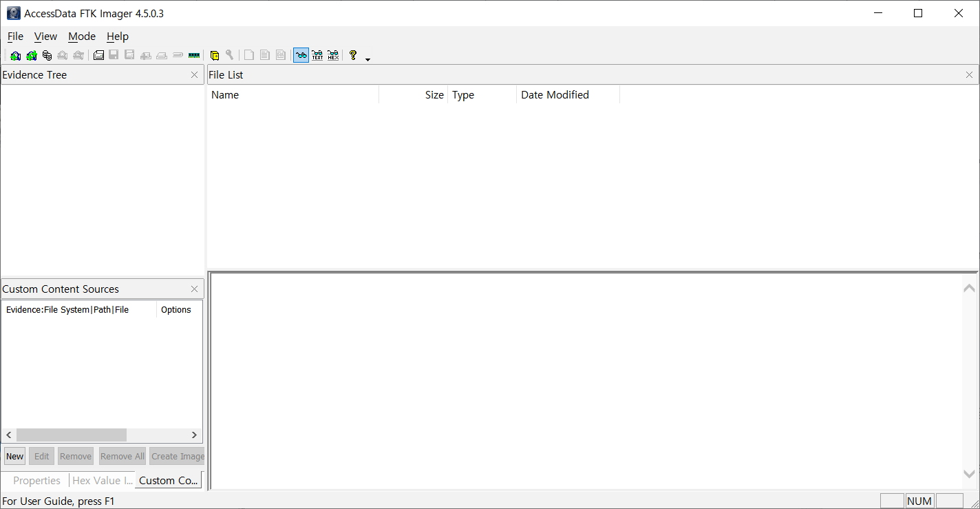Sort the file list by Date Modified
This screenshot has height=509, width=980.
click(x=568, y=95)
